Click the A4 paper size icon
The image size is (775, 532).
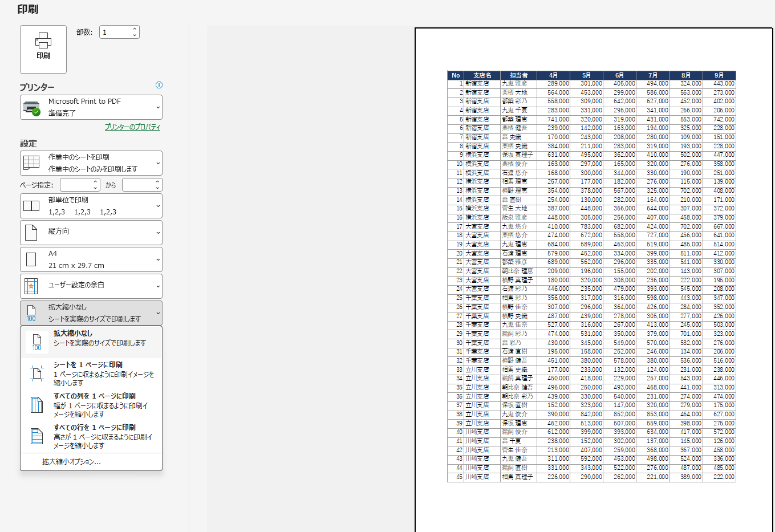[31, 259]
